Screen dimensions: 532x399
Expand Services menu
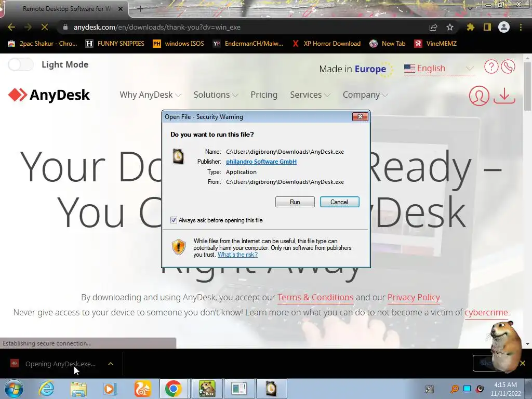coord(310,95)
